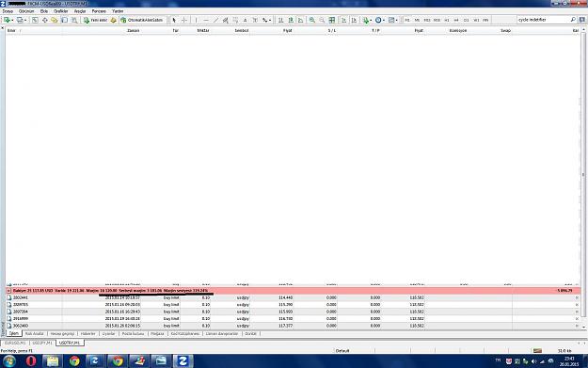Switch to the USDJPY,M1 chart tab
Viewport: 588px width, 368px height.
42,343
